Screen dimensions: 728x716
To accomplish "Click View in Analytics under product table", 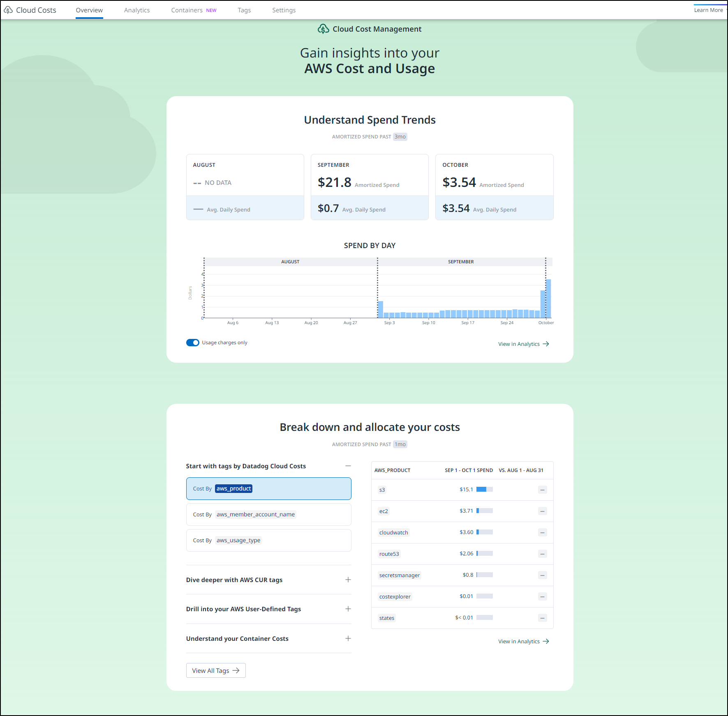I will 523,642.
